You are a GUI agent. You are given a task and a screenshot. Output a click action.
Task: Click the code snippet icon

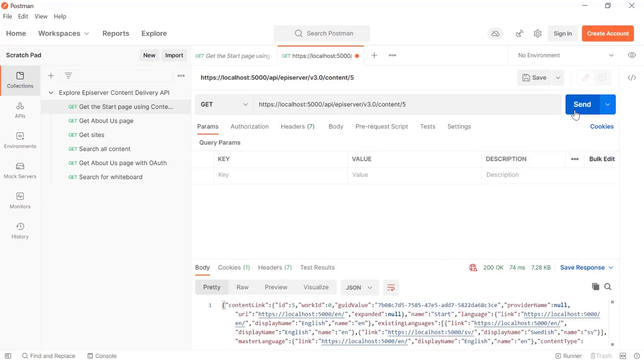632,78
